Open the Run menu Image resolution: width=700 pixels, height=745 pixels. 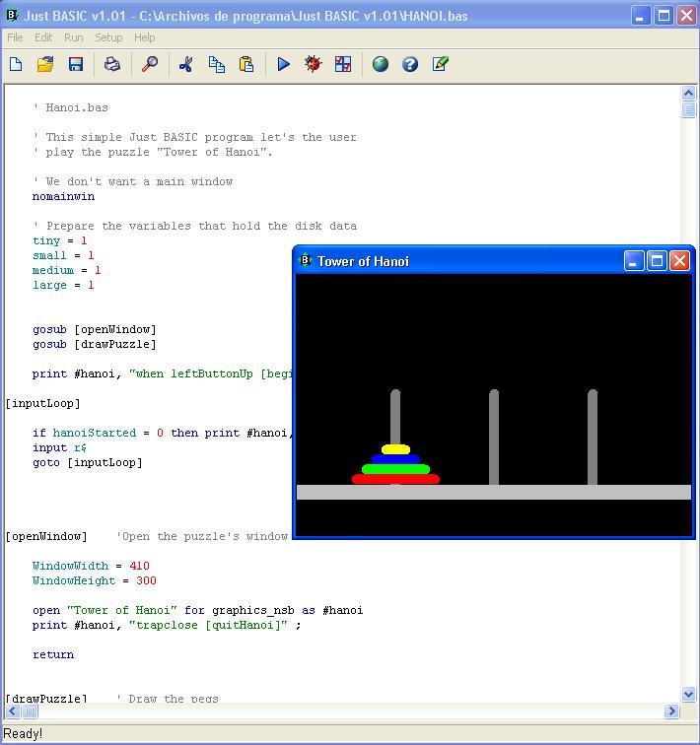(74, 37)
